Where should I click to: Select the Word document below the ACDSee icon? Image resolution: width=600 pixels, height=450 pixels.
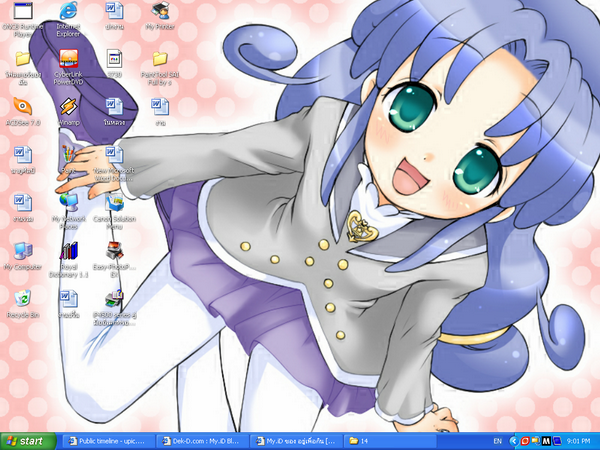(x=23, y=154)
